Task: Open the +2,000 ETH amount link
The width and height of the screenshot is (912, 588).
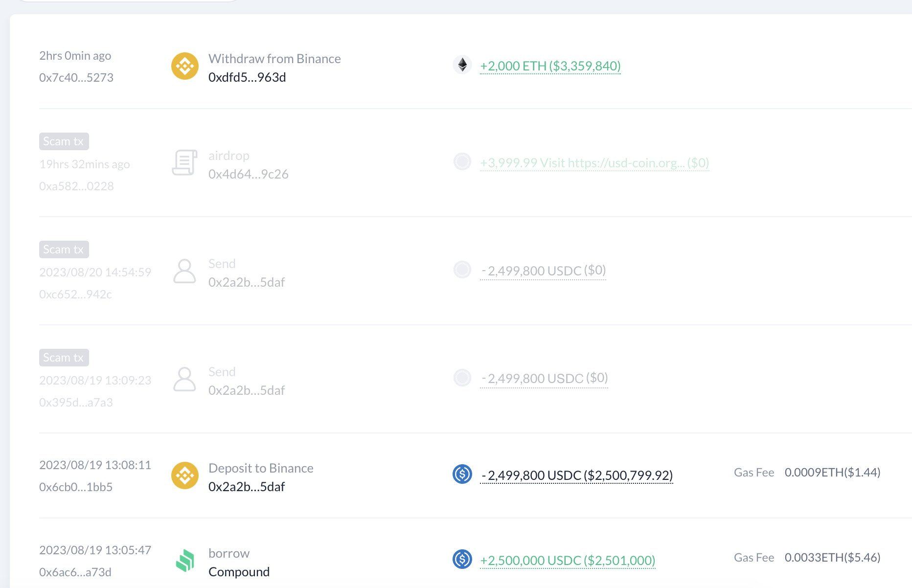Action: (550, 65)
